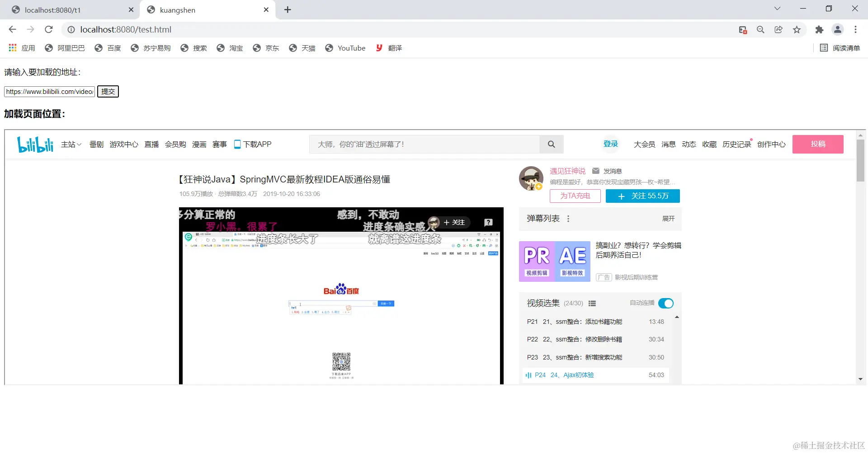Click the iframe vertical scrollbar thumb
This screenshot has height=453, width=868.
pyautogui.click(x=860, y=160)
